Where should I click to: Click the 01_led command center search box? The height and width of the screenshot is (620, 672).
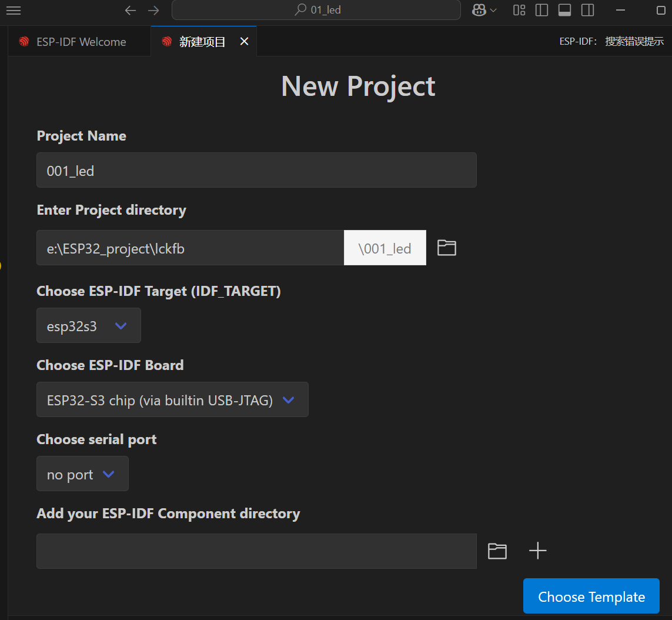(316, 10)
